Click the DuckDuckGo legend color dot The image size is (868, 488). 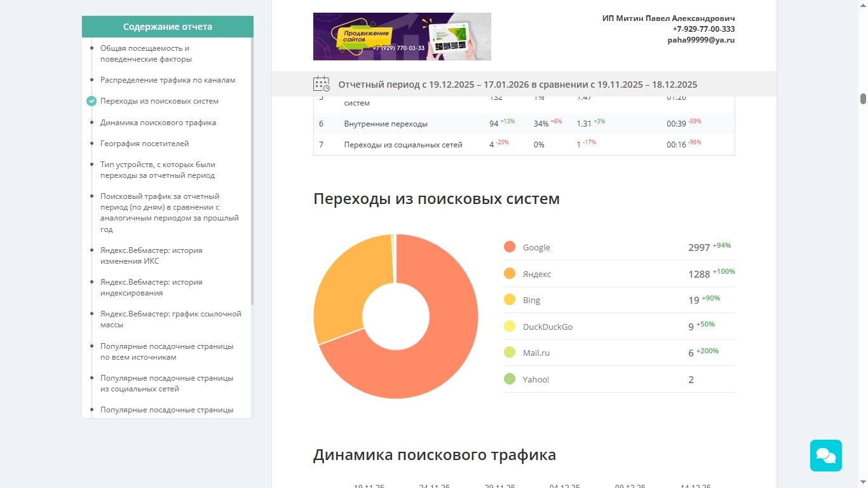510,327
